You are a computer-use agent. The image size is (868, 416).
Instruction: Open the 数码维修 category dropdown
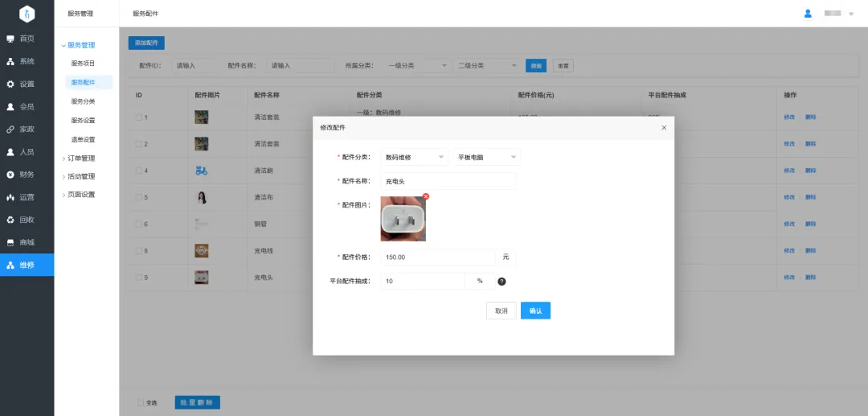point(415,157)
